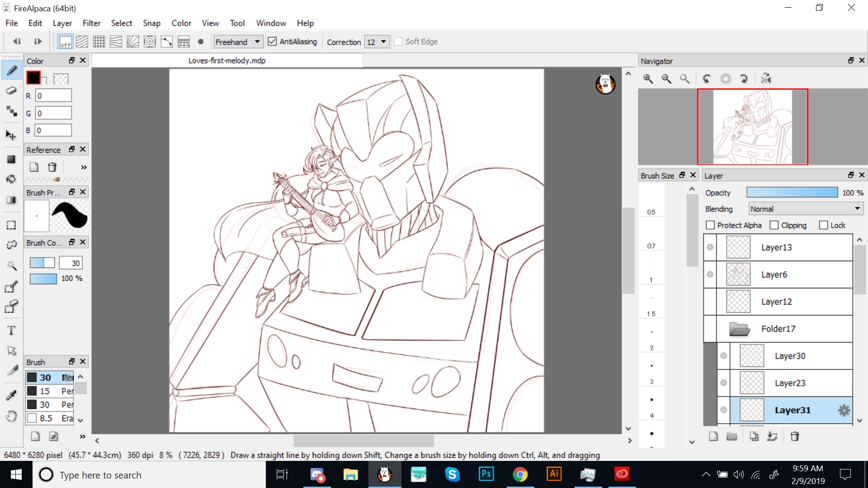Click the Folder17 layer folder

[x=778, y=328]
